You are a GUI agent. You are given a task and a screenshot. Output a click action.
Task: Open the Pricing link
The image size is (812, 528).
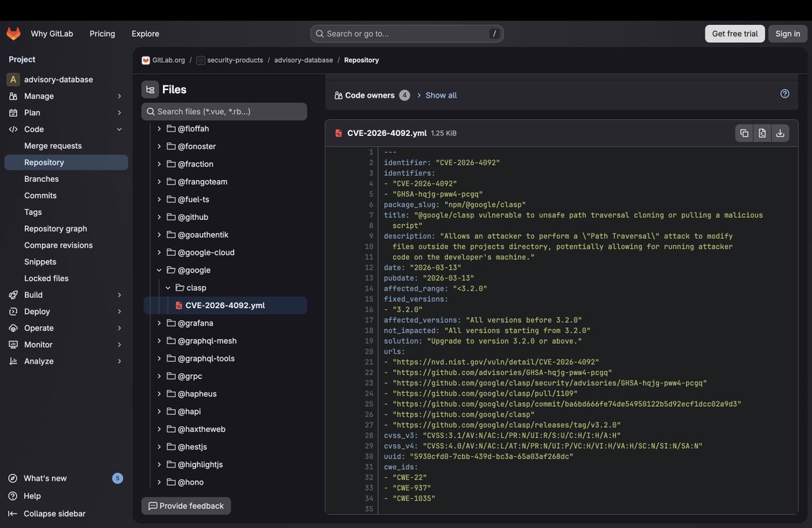(x=102, y=34)
